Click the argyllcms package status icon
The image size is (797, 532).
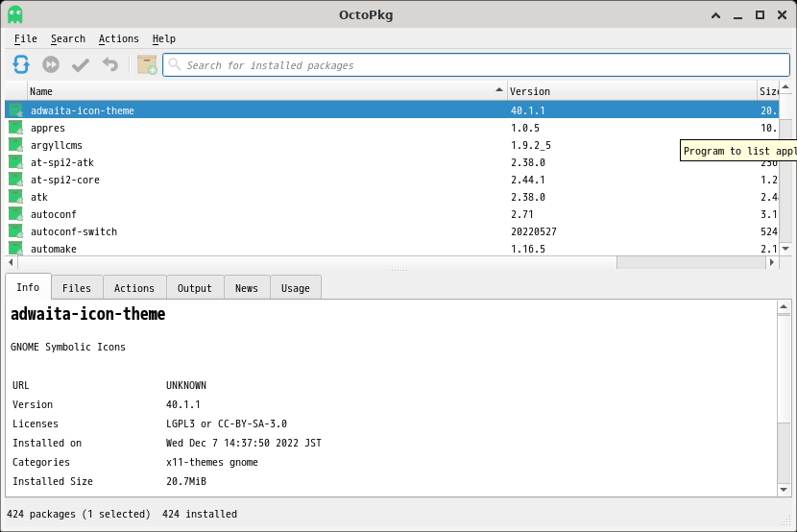point(15,145)
